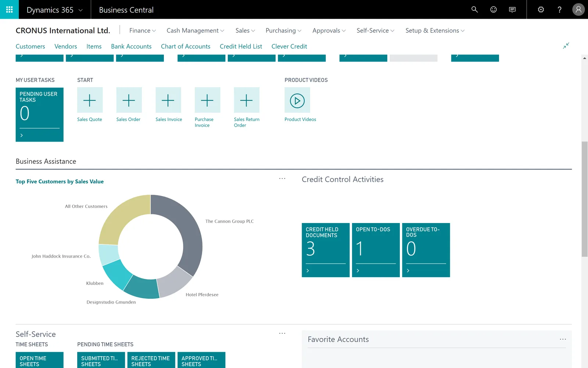588x368 pixels.
Task: Open the feedback smiley icon
Action: pyautogui.click(x=494, y=10)
